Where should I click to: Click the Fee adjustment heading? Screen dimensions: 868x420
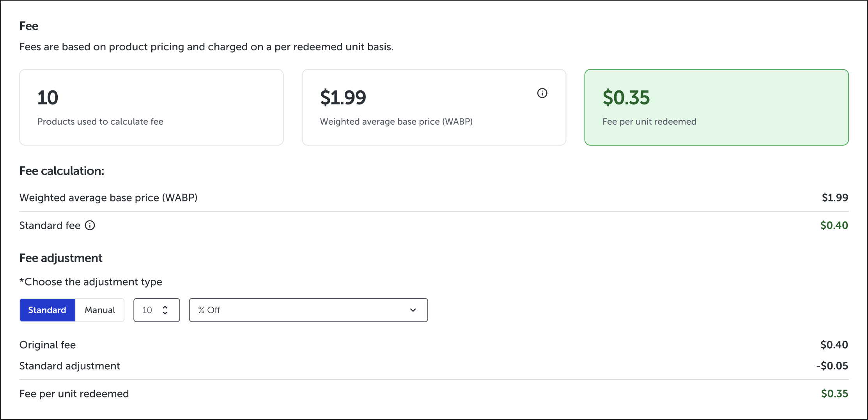[61, 258]
